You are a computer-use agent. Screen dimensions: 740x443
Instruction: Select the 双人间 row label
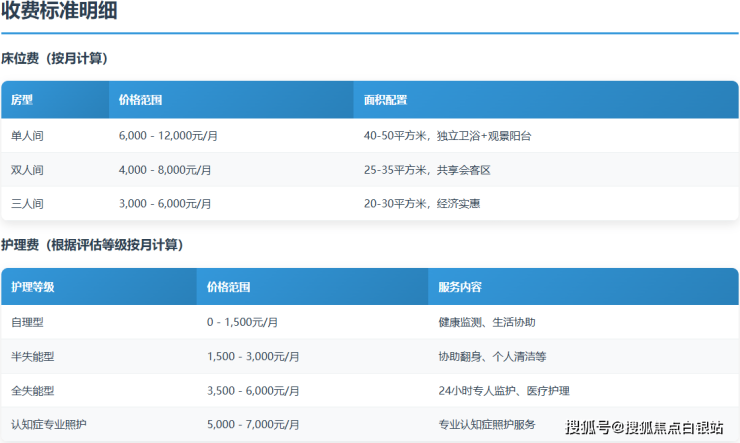27,170
